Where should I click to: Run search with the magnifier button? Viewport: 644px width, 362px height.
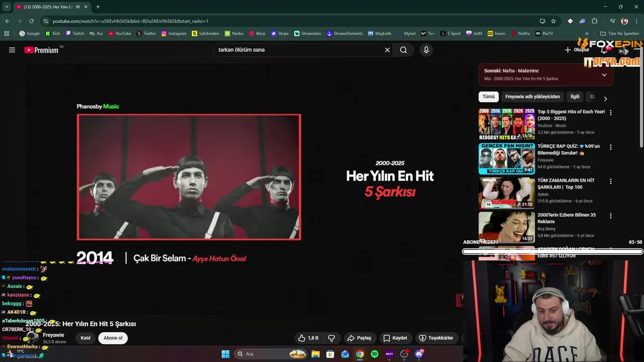404,50
